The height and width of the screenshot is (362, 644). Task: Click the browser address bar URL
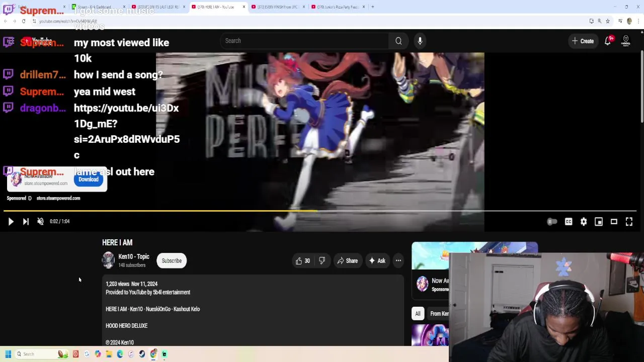[68, 21]
